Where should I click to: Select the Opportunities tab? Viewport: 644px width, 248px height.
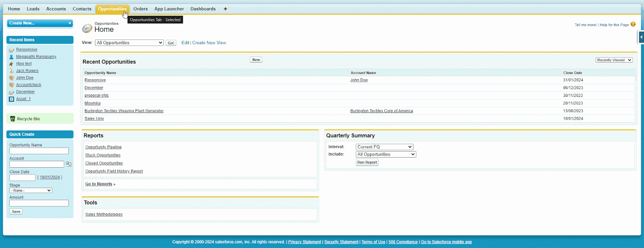coord(112,9)
